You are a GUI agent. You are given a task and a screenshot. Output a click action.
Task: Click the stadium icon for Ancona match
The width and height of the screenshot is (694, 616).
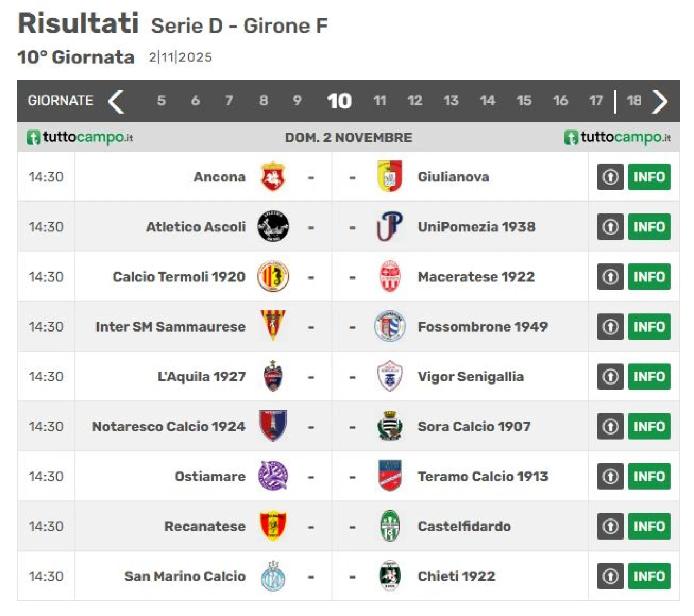coord(610,177)
